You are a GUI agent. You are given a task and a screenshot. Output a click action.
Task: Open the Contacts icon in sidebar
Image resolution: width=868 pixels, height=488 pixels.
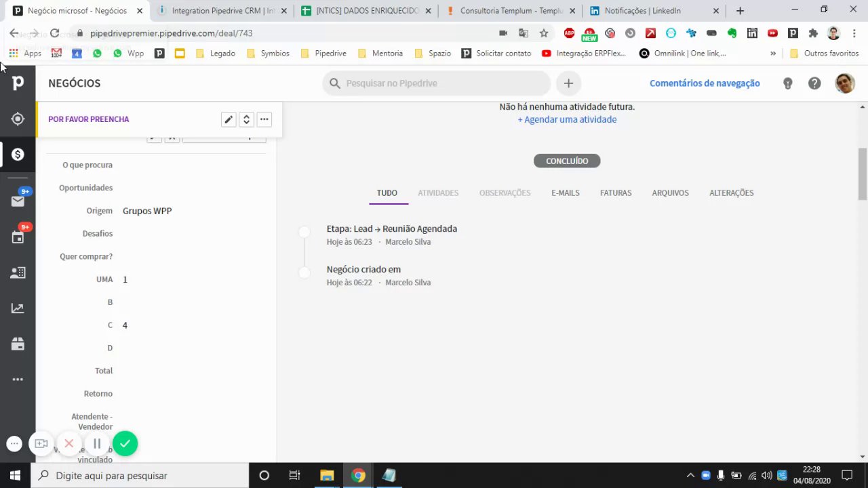(18, 272)
